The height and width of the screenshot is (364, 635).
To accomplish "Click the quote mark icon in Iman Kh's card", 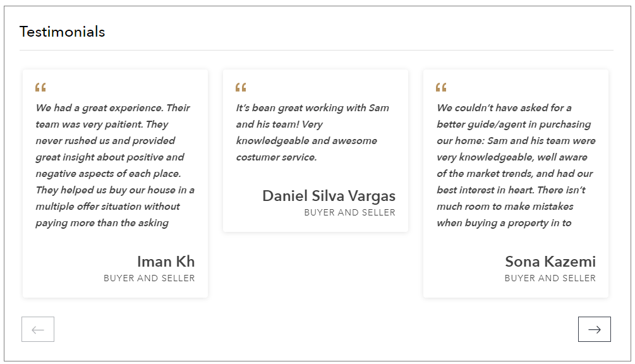I will coord(40,87).
